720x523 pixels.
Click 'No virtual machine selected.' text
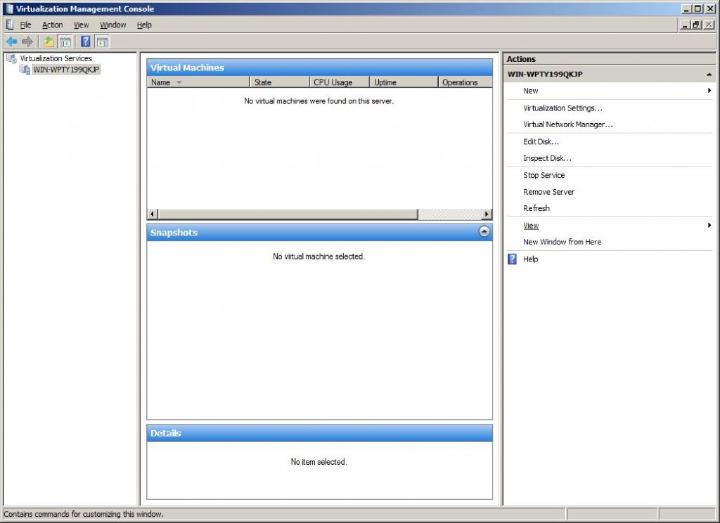(x=318, y=256)
